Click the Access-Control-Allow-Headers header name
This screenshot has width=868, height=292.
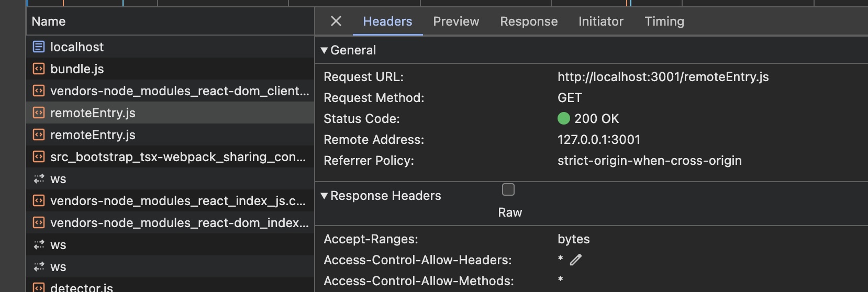pyautogui.click(x=418, y=260)
